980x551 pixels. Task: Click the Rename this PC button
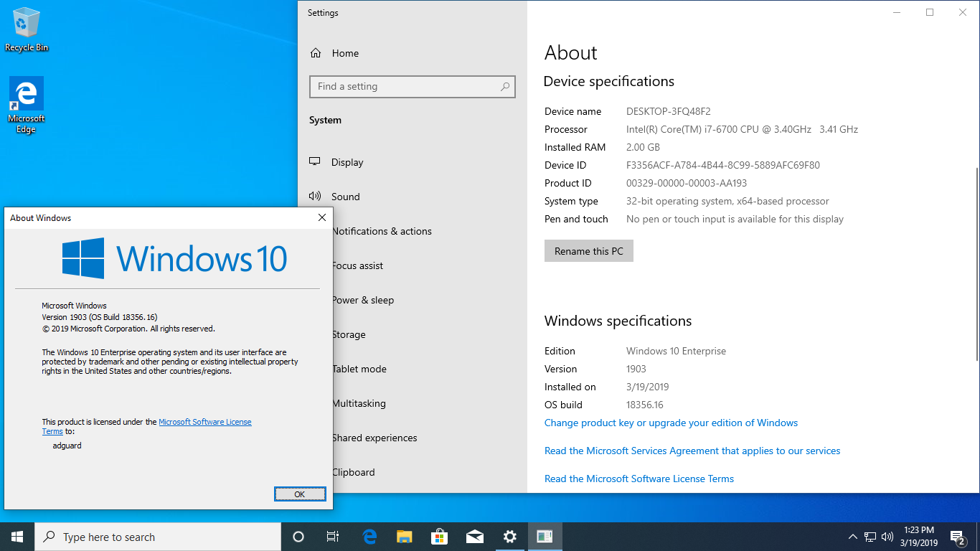coord(589,251)
